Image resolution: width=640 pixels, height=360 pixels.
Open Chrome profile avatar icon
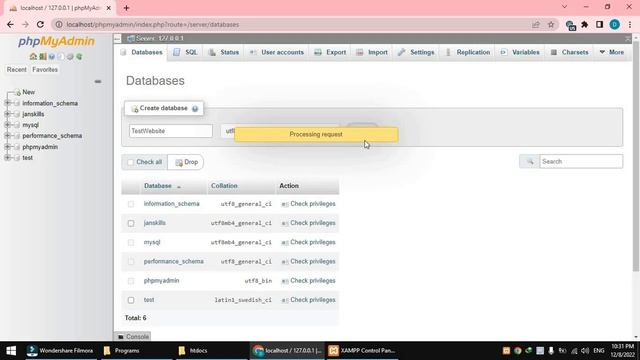(615, 24)
